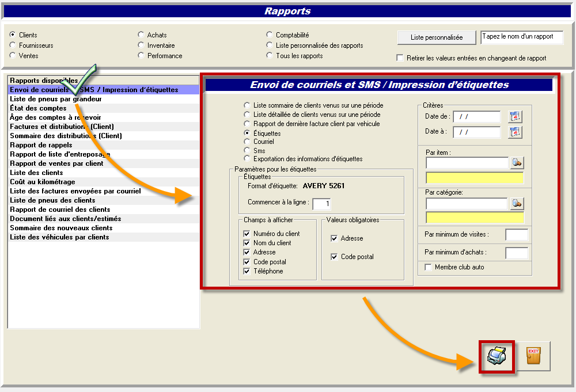Select Rapport de rappels in list
Screen dimensions: 576x392
click(x=104, y=145)
